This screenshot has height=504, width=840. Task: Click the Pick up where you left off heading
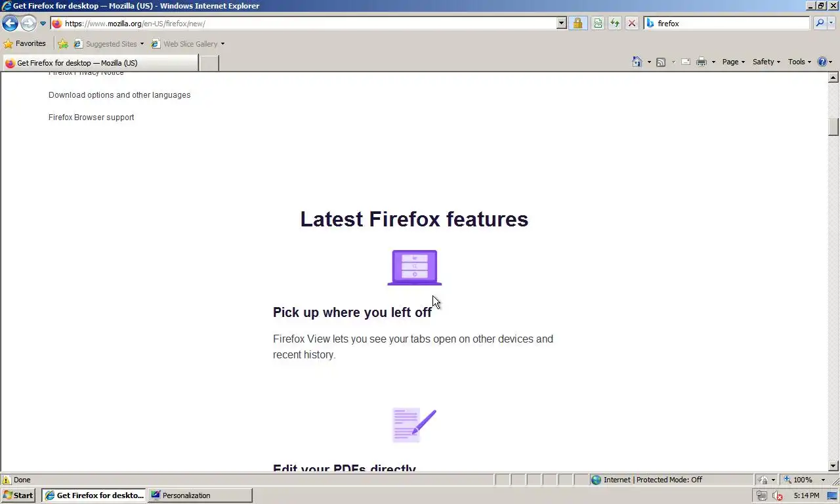click(x=352, y=312)
